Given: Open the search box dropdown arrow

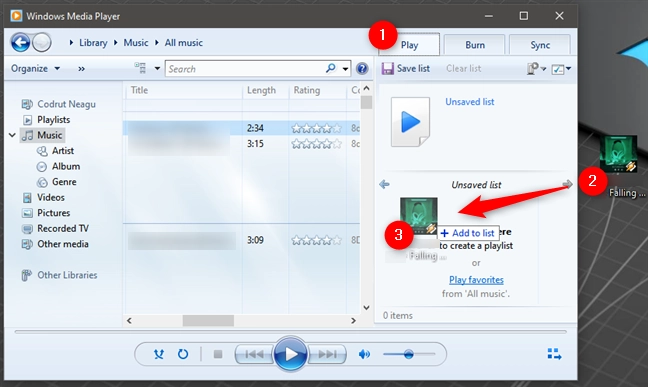Looking at the screenshot, I should (345, 69).
